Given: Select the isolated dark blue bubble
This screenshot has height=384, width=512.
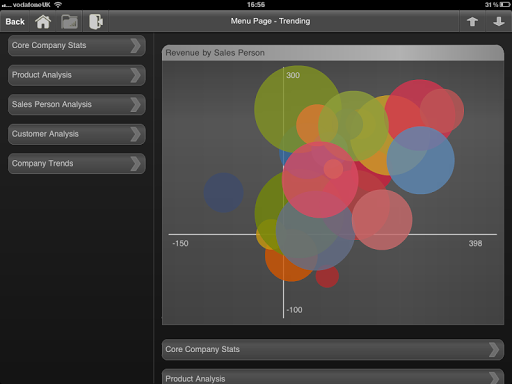Looking at the screenshot, I should (x=224, y=193).
